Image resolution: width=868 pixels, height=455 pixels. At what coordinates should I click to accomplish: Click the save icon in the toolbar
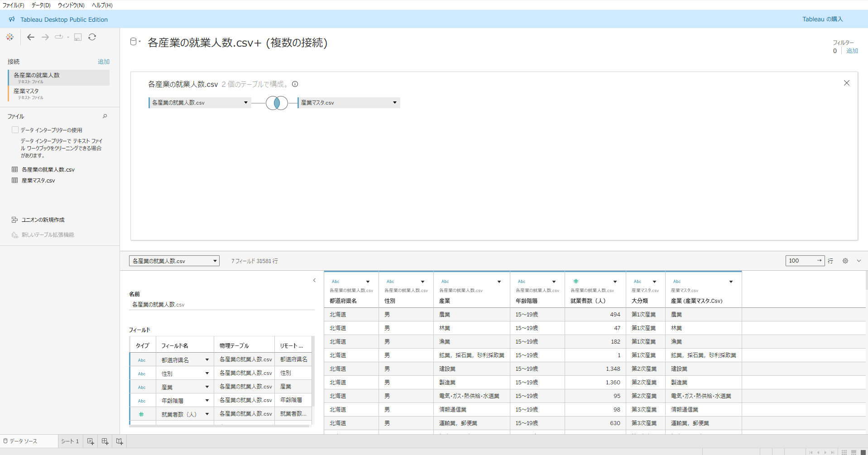coord(78,37)
